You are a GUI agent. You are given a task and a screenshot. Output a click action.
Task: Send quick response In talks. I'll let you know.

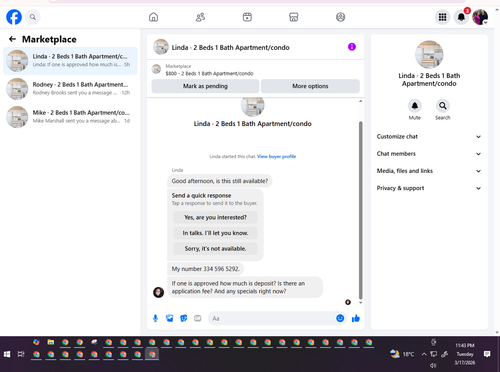pyautogui.click(x=215, y=233)
